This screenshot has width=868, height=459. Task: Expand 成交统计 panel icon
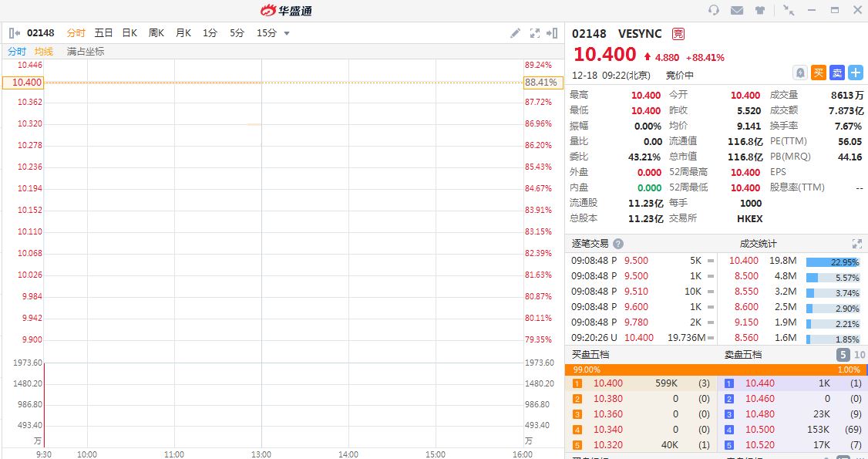coord(857,244)
